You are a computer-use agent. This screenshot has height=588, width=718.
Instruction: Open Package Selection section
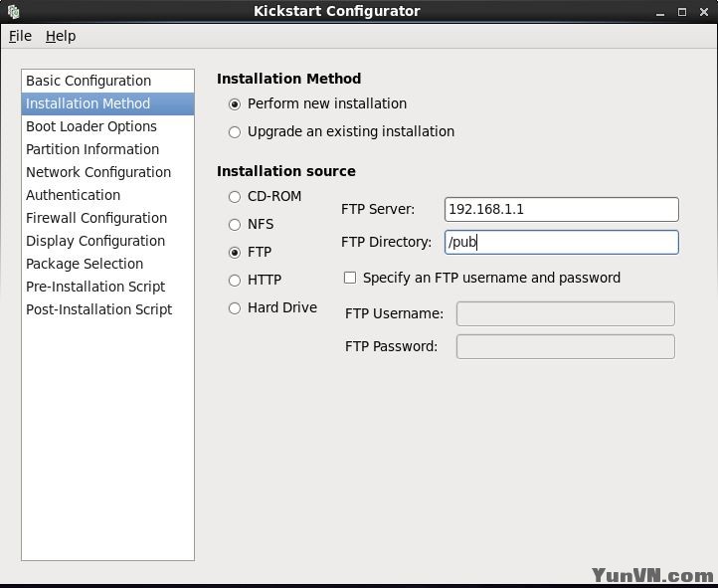tap(85, 264)
